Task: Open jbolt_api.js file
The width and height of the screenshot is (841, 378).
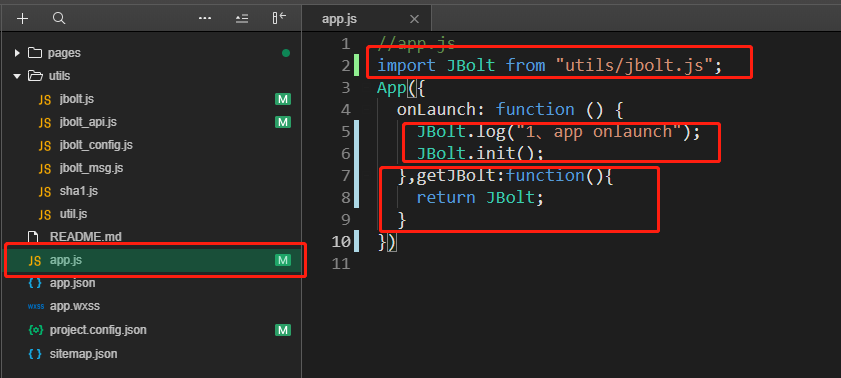Action: [x=88, y=122]
